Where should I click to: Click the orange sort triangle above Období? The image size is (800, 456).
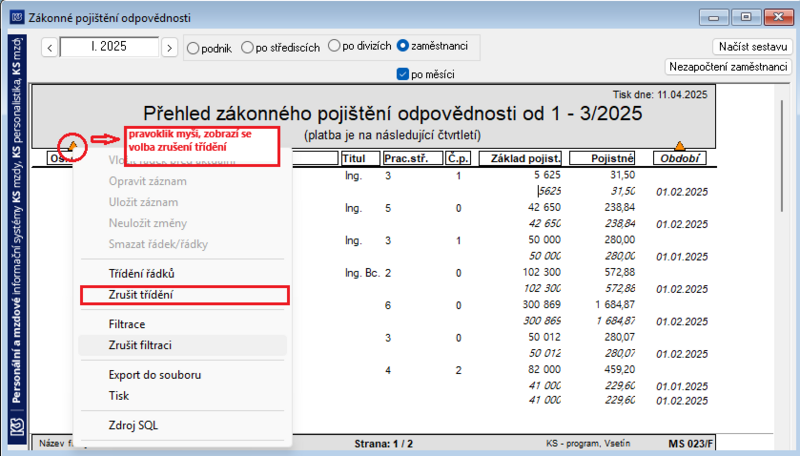(680, 146)
